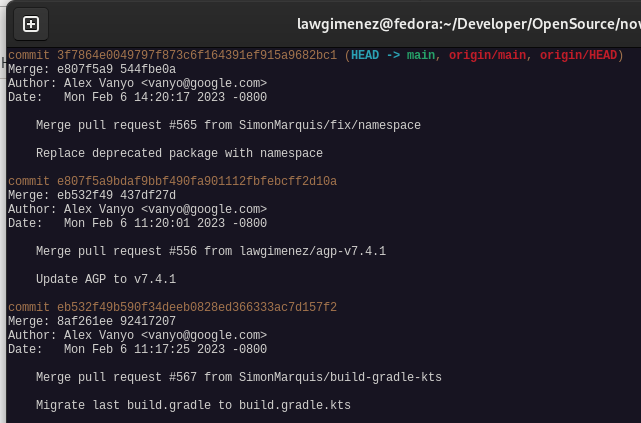This screenshot has height=423, width=641.
Task: Click the Merge pull request #567 line
Action: click(x=238, y=377)
